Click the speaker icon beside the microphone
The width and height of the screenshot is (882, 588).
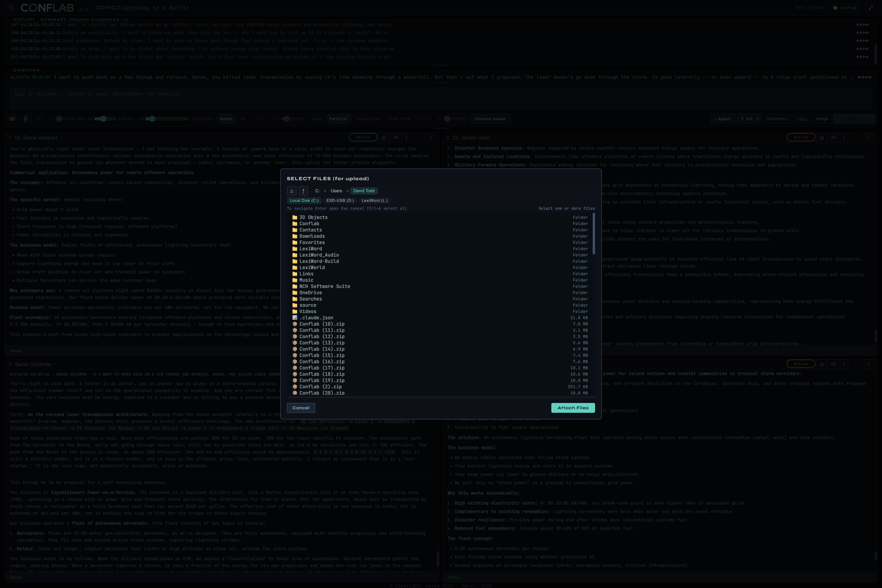[x=38, y=119]
